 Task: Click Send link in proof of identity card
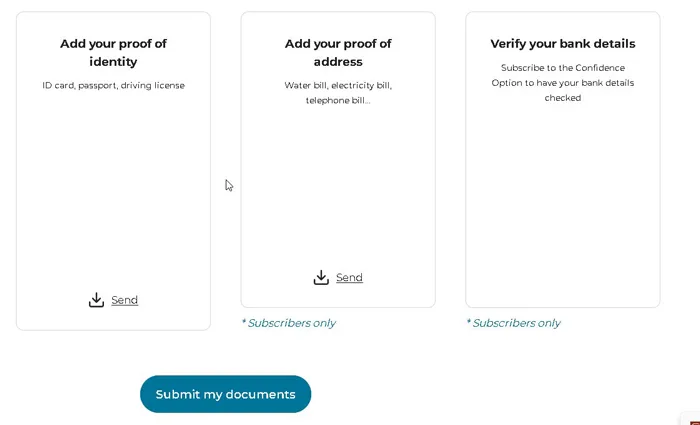tap(125, 300)
